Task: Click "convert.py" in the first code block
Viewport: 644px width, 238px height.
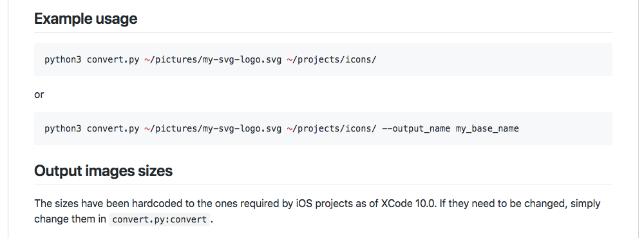Action: pyautogui.click(x=113, y=59)
